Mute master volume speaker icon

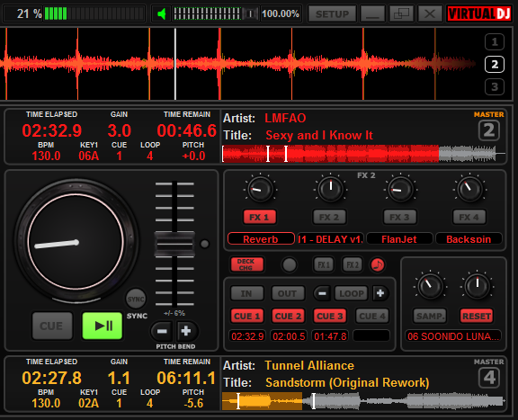[x=162, y=13]
